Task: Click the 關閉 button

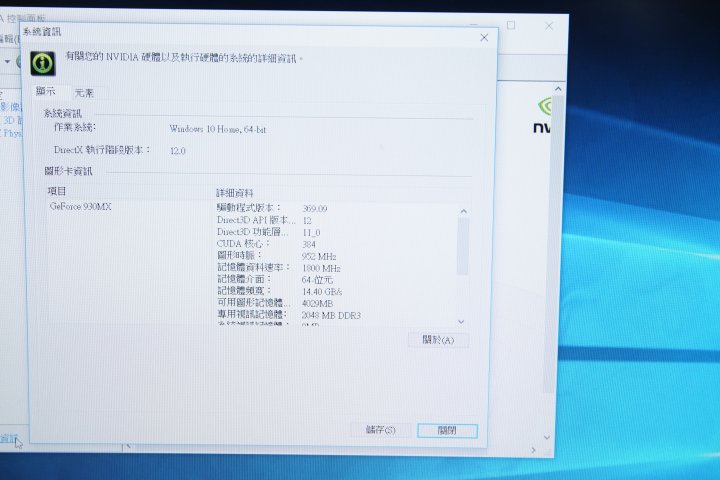Action: tap(447, 430)
